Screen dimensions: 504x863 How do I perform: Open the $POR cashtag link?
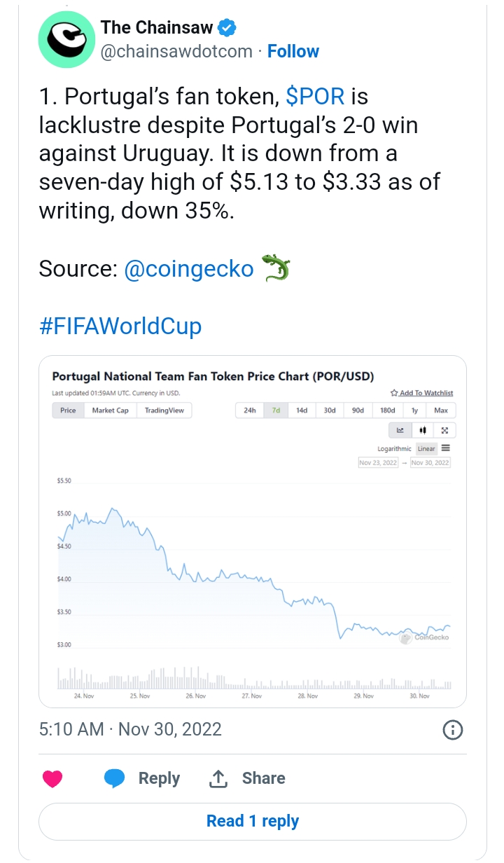click(x=315, y=96)
